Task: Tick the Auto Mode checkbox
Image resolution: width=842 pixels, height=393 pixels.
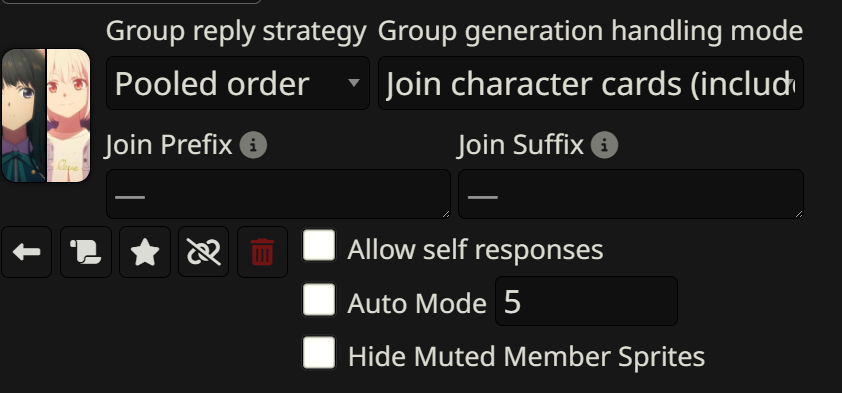Action: 319,299
